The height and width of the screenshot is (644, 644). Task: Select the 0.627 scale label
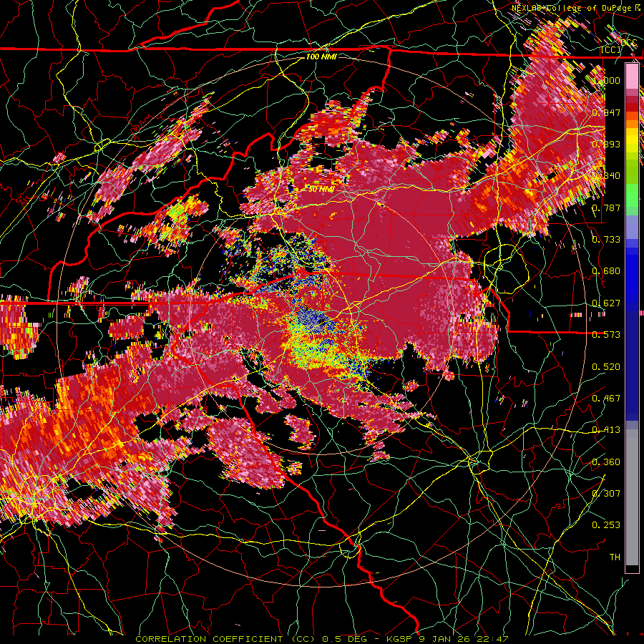point(606,303)
